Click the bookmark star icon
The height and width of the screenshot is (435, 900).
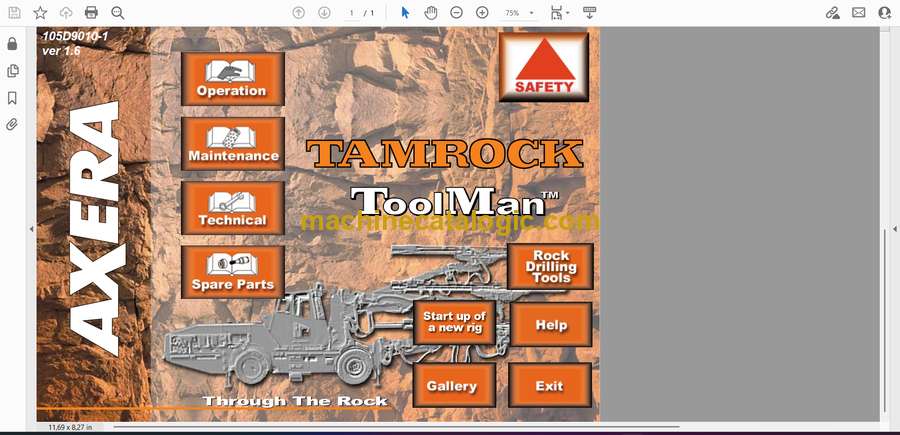tap(40, 13)
